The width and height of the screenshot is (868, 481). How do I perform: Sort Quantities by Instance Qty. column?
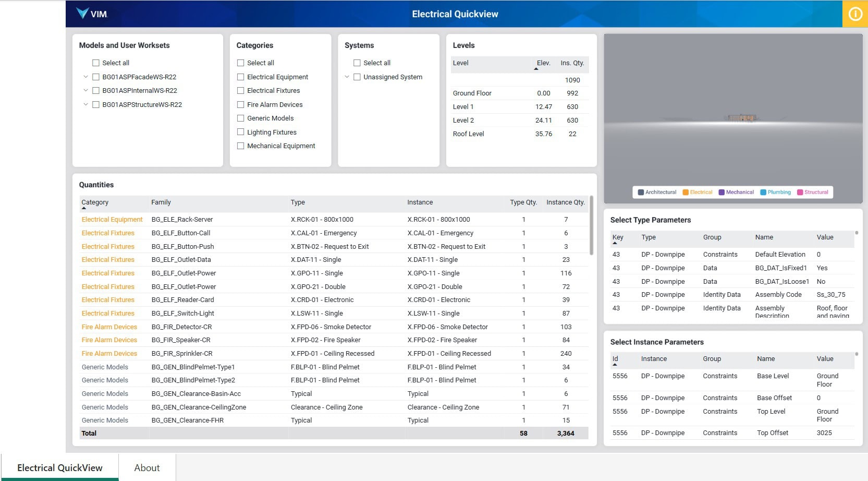565,202
